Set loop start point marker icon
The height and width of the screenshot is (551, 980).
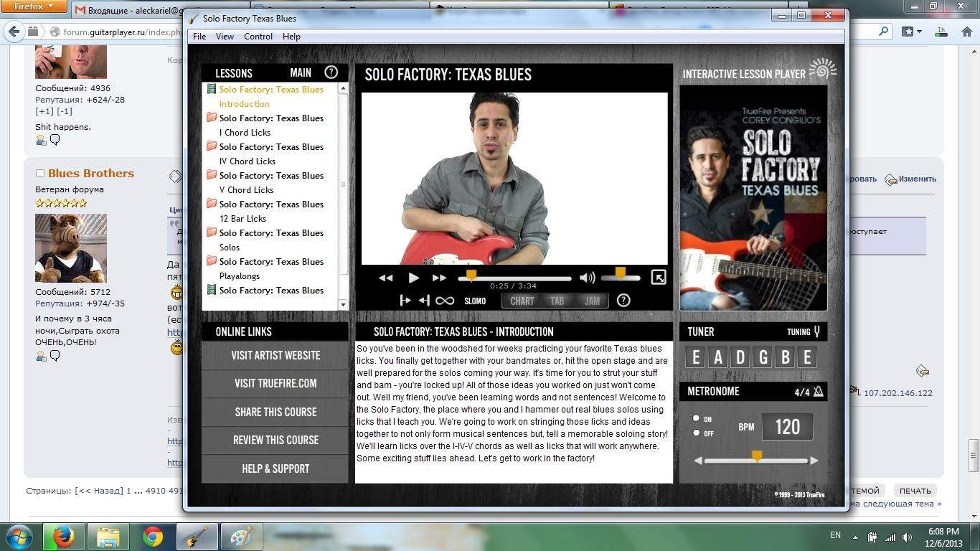405,301
